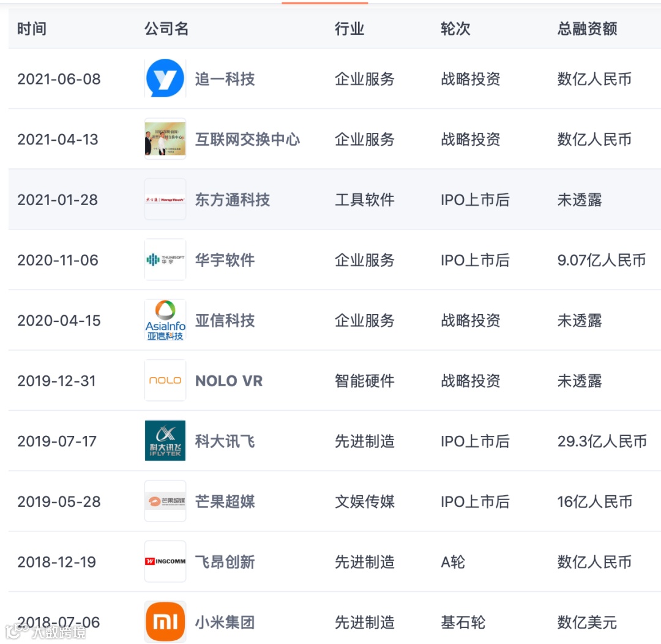This screenshot has height=644, width=661.
Task: Select the date 2020-11-06
Action: (58, 260)
